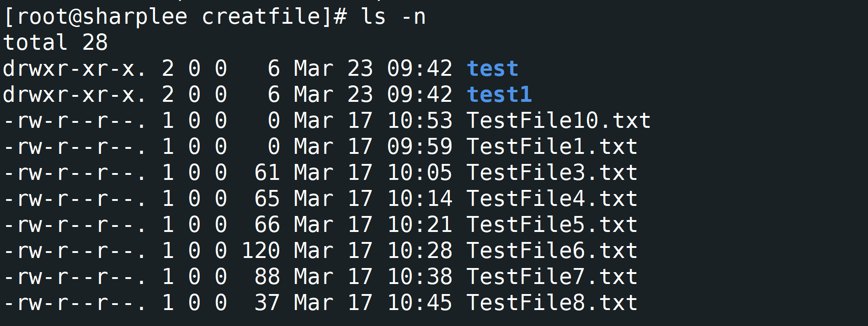868x326 pixels.
Task: Click the permissions string for TestFile8.txt
Action: 75,303
